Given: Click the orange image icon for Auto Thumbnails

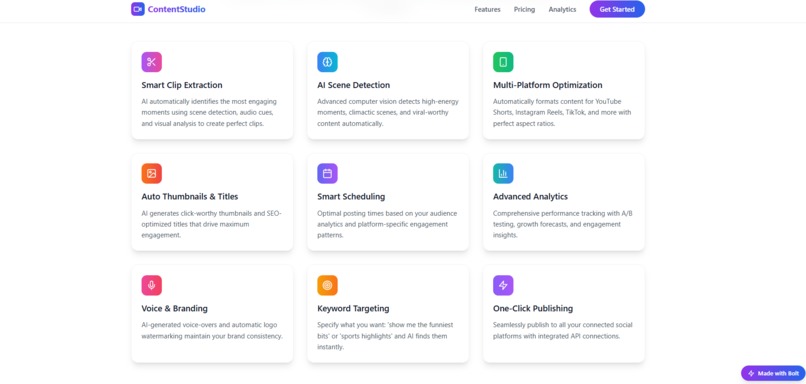Looking at the screenshot, I should (152, 174).
